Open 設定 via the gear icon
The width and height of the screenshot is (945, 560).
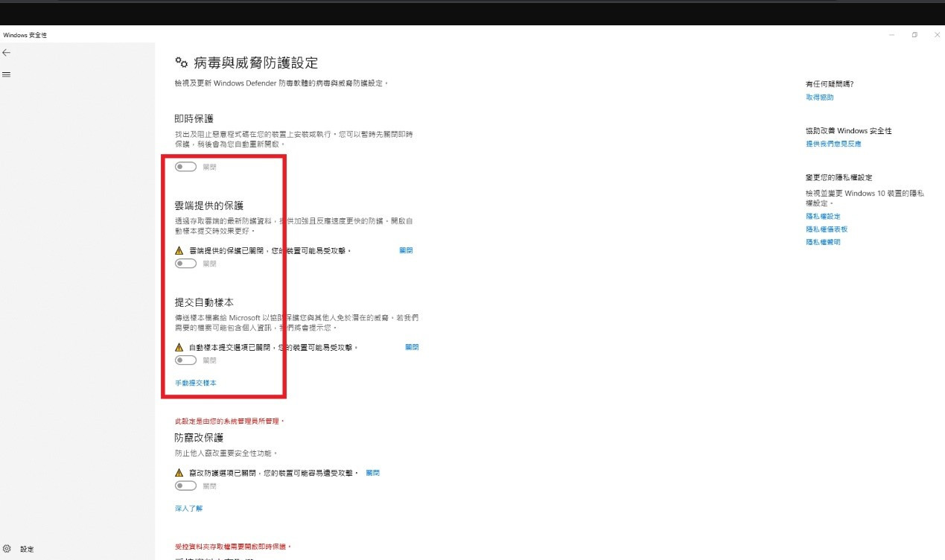[7, 549]
